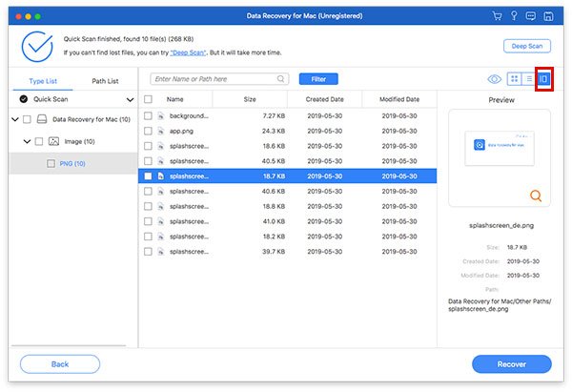
Task: Switch to content preview view
Action: click(543, 79)
